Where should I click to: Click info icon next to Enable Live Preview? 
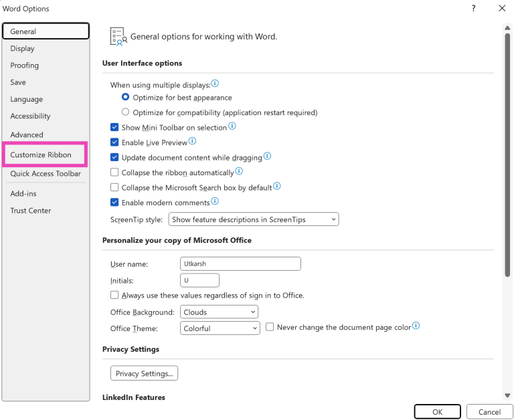pyautogui.click(x=193, y=141)
